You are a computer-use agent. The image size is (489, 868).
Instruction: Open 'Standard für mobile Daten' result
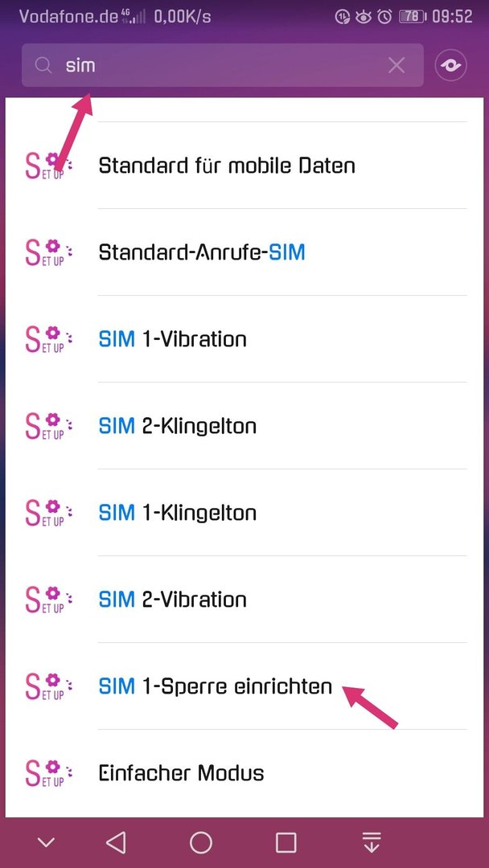[x=244, y=166]
